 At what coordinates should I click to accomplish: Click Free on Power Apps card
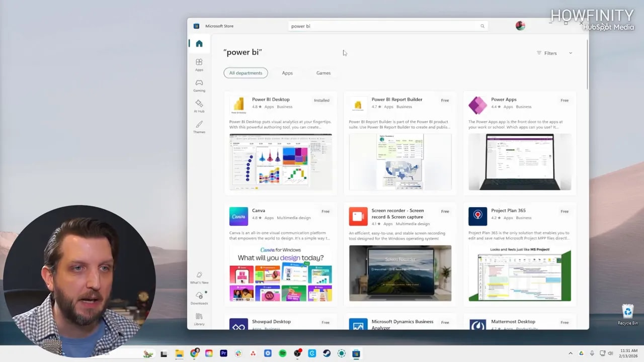565,101
